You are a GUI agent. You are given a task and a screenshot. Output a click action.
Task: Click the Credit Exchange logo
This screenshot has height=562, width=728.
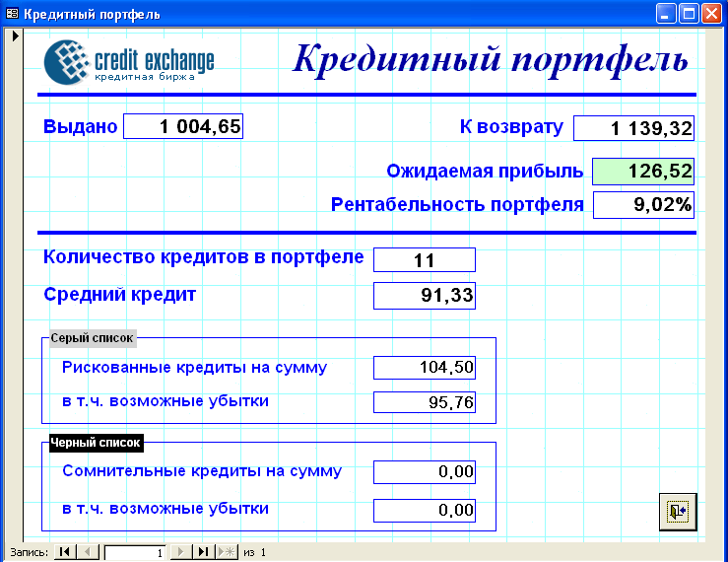(x=129, y=62)
